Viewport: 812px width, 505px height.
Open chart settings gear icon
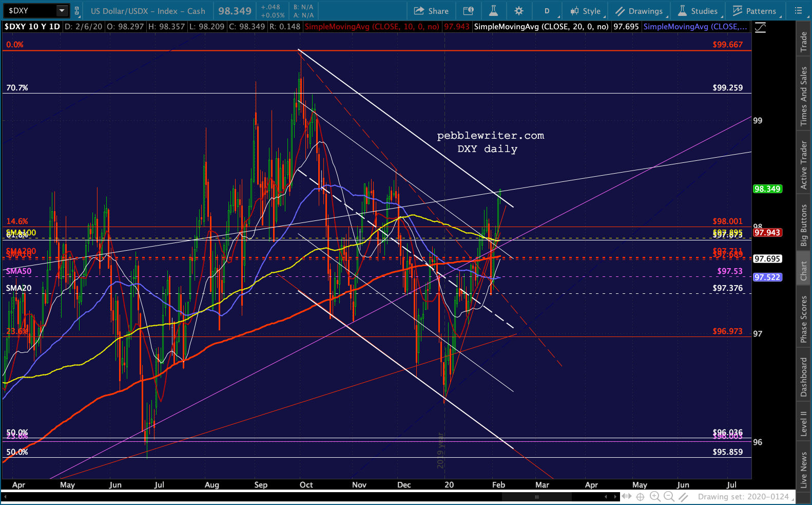[519, 11]
